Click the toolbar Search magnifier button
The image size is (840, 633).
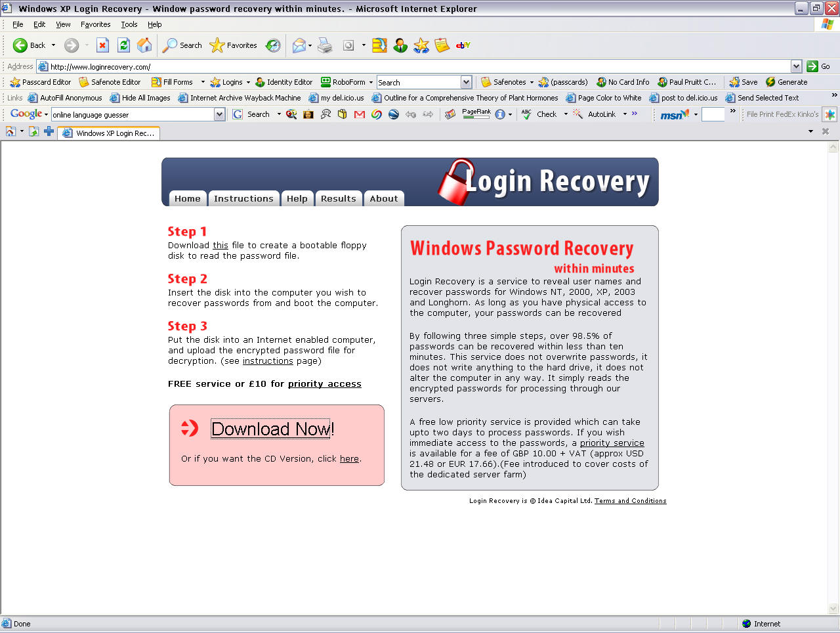point(182,45)
